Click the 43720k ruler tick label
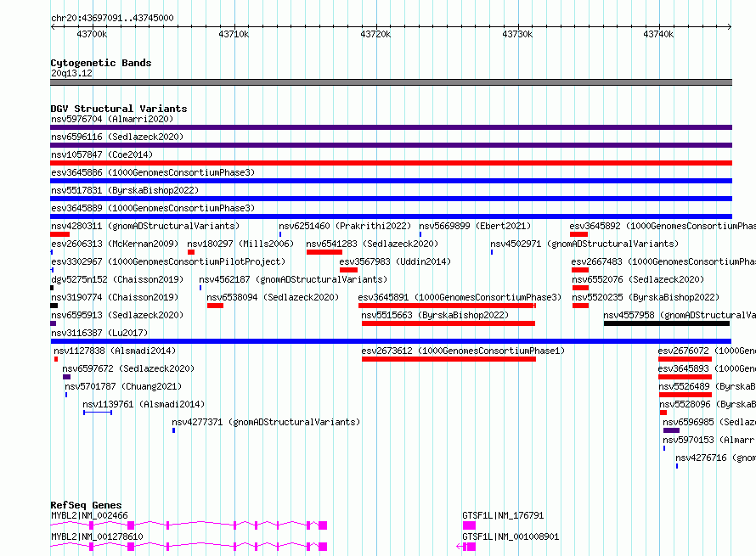 point(375,34)
